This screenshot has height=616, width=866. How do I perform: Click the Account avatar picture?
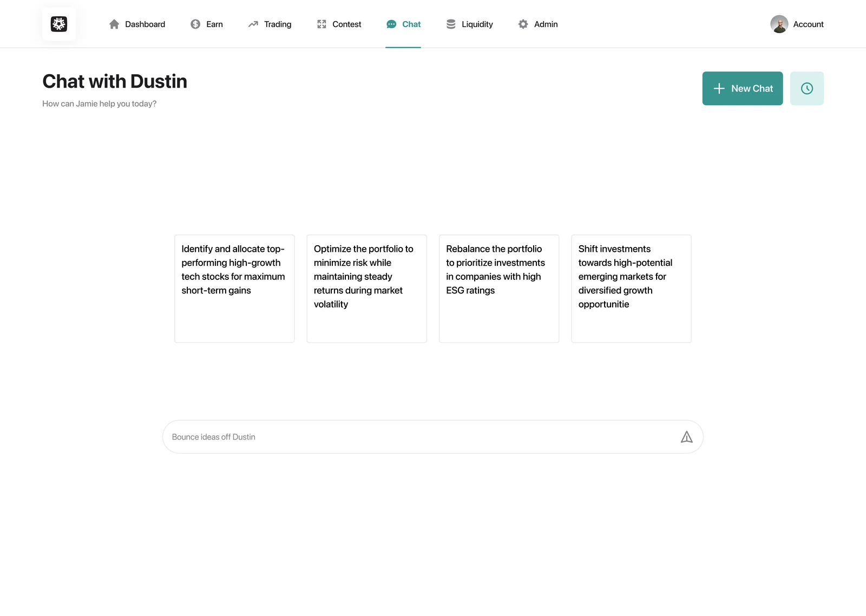[x=779, y=24]
